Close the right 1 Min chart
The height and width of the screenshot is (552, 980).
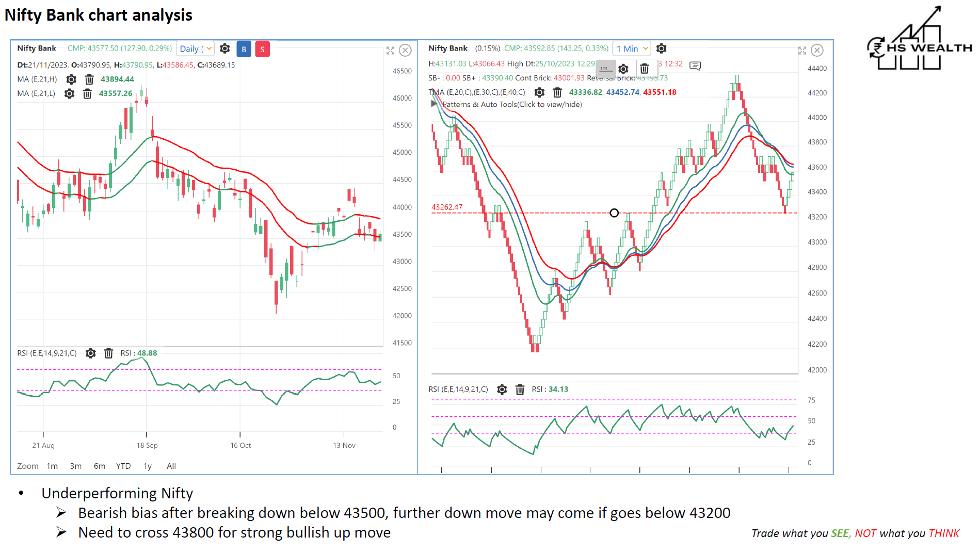coord(817,51)
